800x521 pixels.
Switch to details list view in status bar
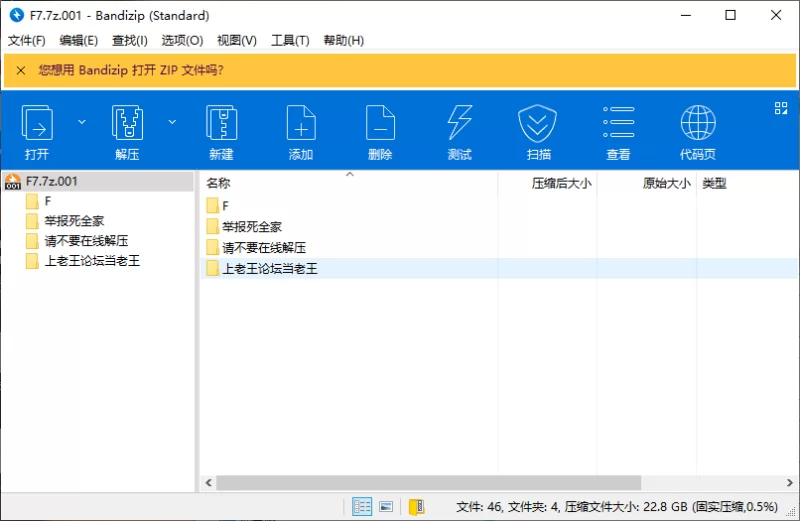pyautogui.click(x=362, y=507)
